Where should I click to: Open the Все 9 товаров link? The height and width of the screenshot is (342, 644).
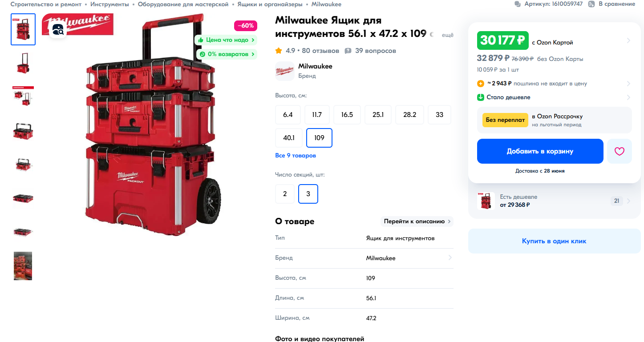coord(296,156)
